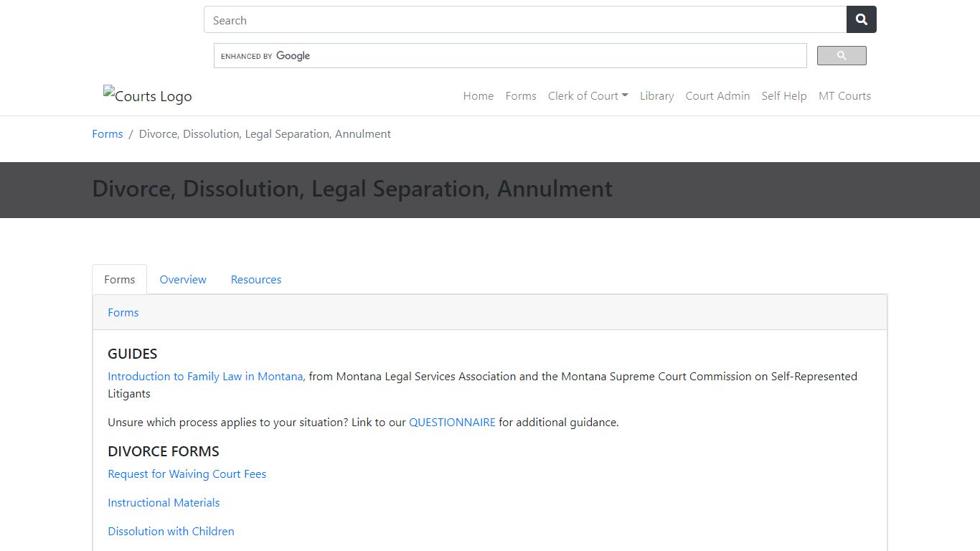Open MT Courts navigation link
The image size is (980, 551).
844,95
